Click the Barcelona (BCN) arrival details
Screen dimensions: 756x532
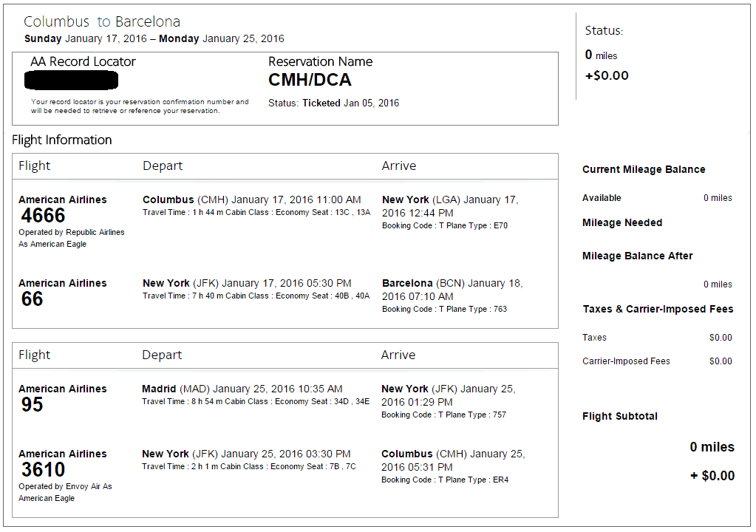click(452, 290)
